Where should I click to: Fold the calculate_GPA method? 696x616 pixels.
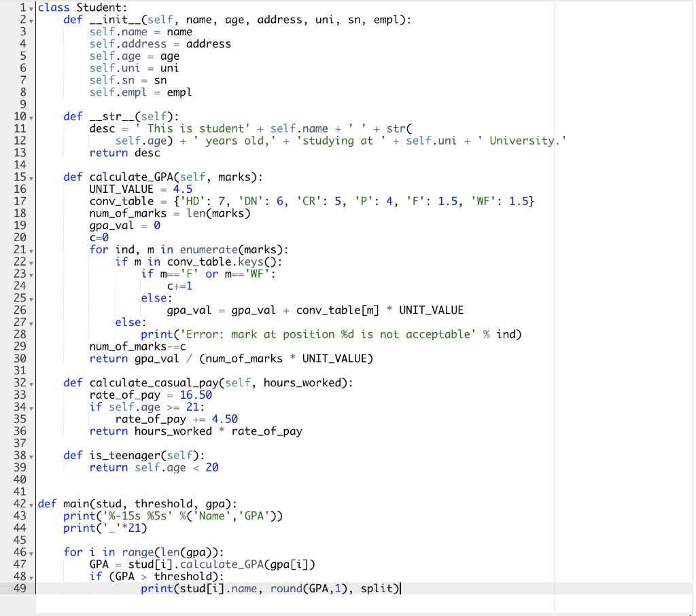tap(30, 177)
